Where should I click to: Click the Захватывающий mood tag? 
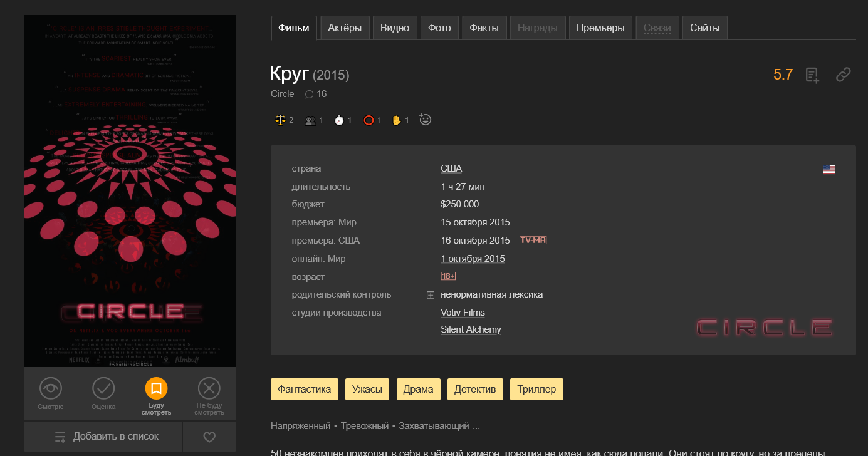[434, 426]
